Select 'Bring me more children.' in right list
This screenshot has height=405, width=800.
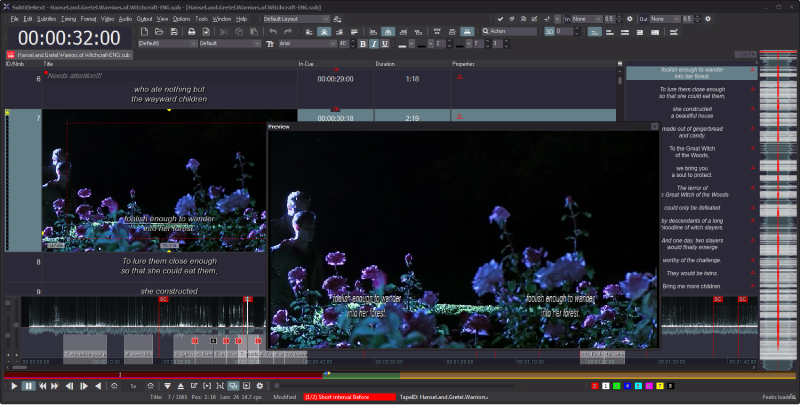tap(692, 286)
